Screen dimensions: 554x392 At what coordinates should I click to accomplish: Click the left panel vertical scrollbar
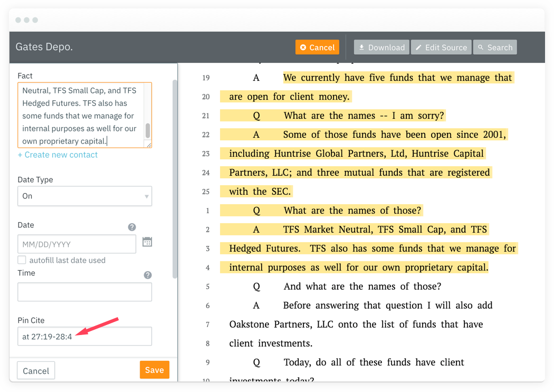pyautogui.click(x=175, y=179)
